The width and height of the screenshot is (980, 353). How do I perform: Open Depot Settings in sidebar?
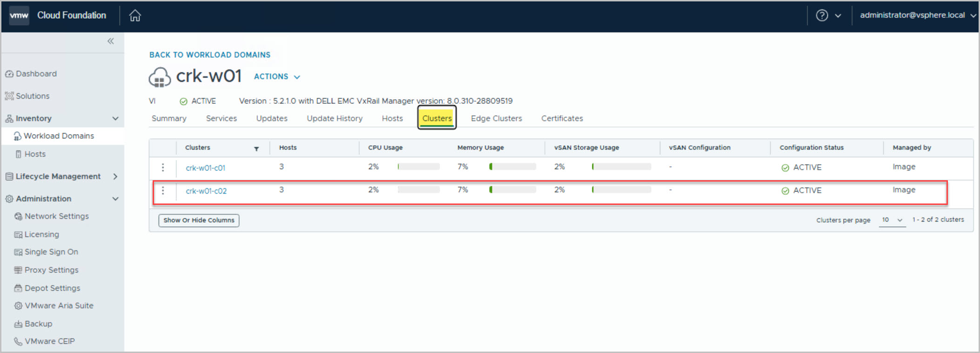tap(52, 288)
